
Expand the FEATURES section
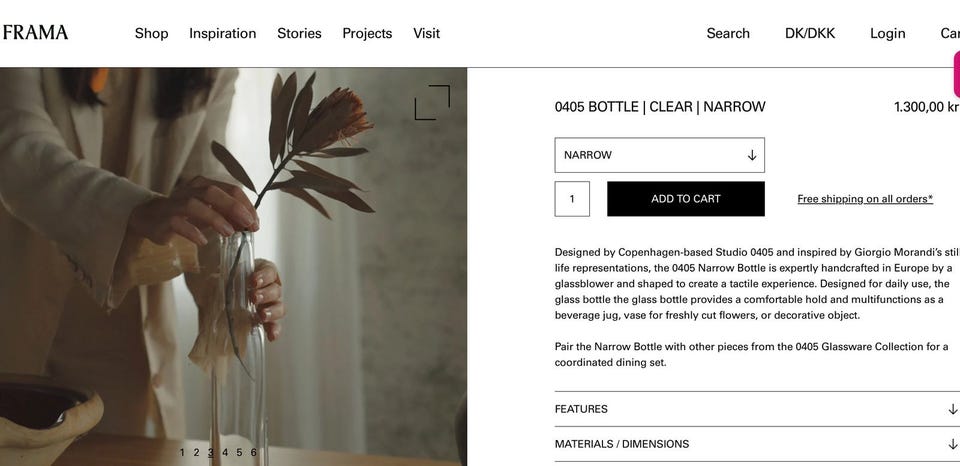(756, 409)
